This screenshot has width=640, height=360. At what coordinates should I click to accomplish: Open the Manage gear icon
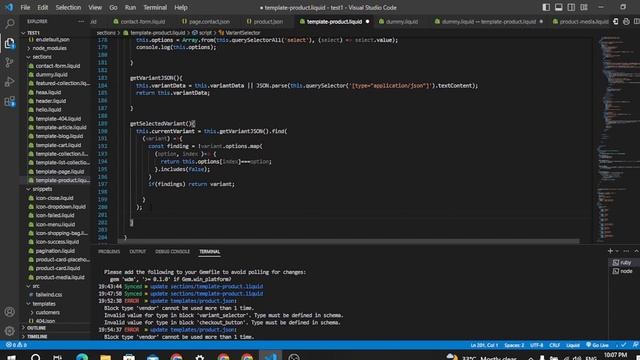click(9, 331)
